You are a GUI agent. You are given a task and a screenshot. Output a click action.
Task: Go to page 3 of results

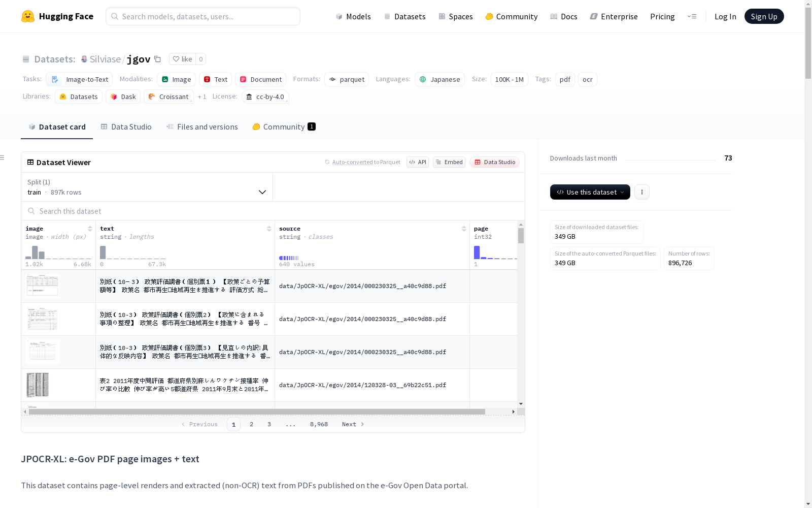tap(269, 424)
